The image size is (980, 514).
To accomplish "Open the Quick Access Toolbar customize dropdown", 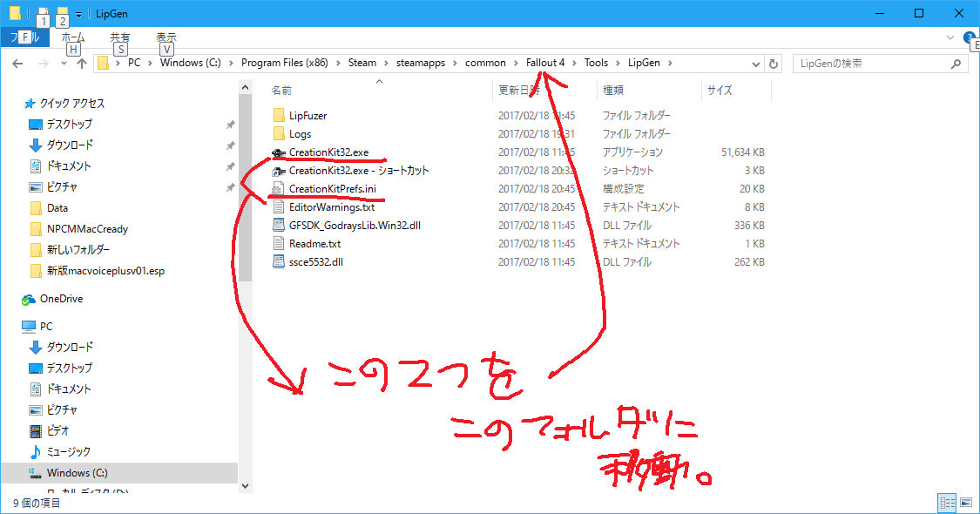I will point(78,14).
